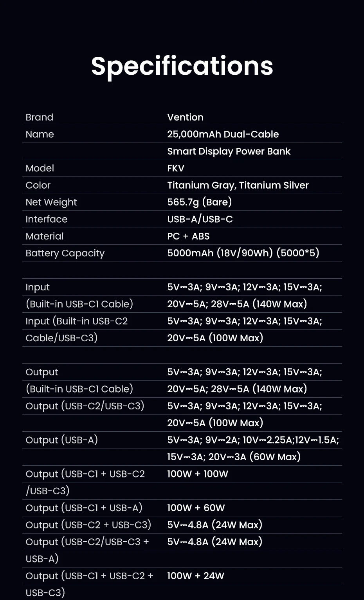This screenshot has height=600, width=364.
Task: Click the Brand row label
Action: tap(39, 117)
